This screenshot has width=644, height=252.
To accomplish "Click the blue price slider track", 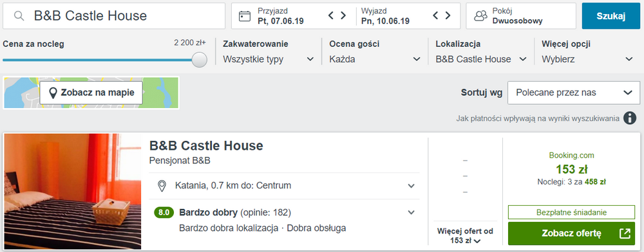I will pyautogui.click(x=98, y=60).
